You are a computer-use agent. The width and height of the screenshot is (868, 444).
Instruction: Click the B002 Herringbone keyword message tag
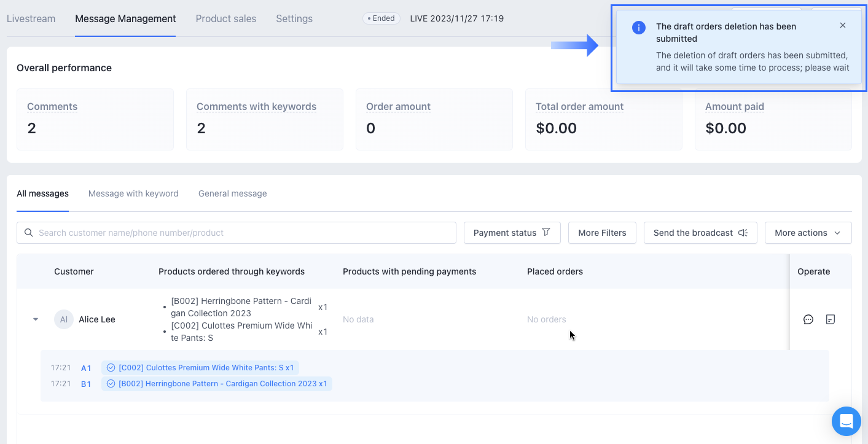click(217, 384)
